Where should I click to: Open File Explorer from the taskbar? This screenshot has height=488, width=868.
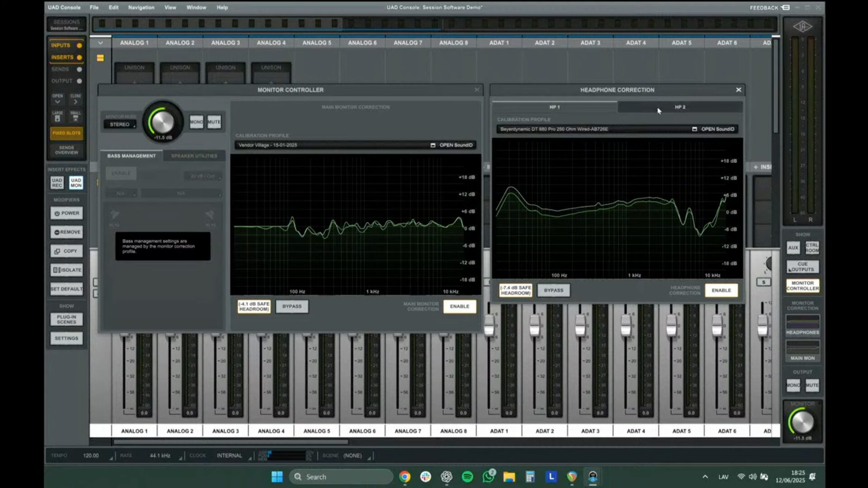509,477
